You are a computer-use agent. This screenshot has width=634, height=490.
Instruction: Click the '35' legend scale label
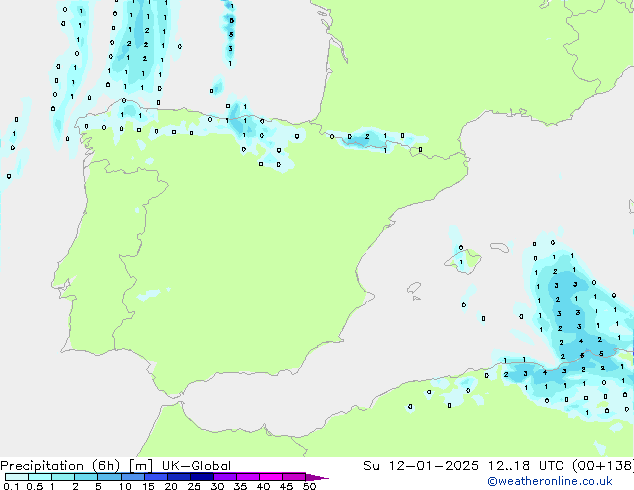(241, 486)
